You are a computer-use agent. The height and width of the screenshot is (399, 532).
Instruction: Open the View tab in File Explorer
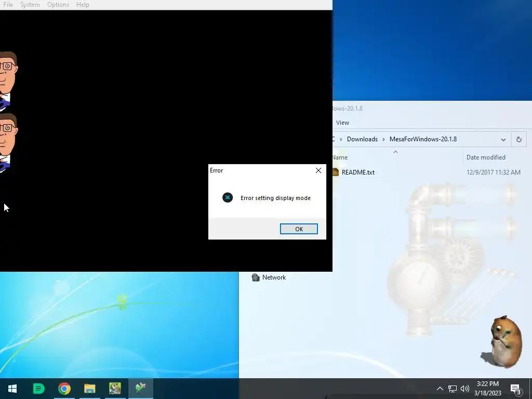click(x=342, y=123)
